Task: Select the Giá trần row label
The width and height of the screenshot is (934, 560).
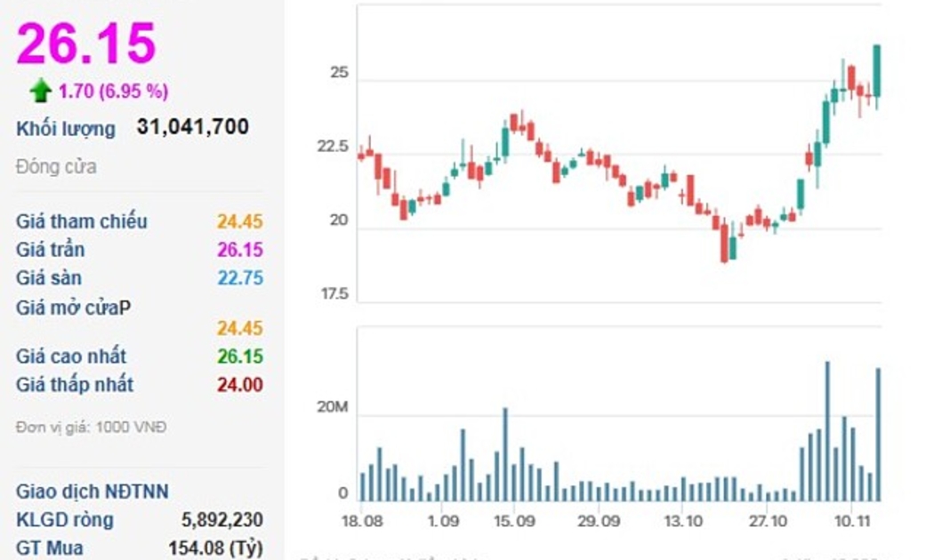Action: click(51, 250)
